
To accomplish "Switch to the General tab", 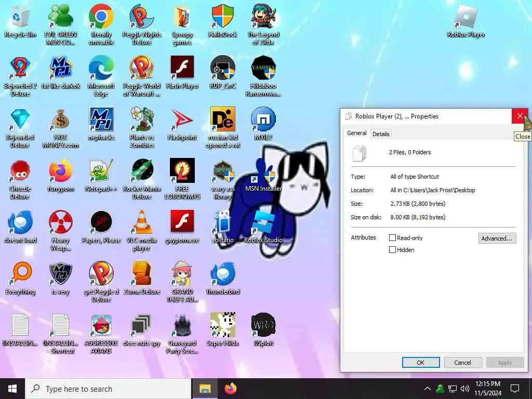I will point(356,133).
